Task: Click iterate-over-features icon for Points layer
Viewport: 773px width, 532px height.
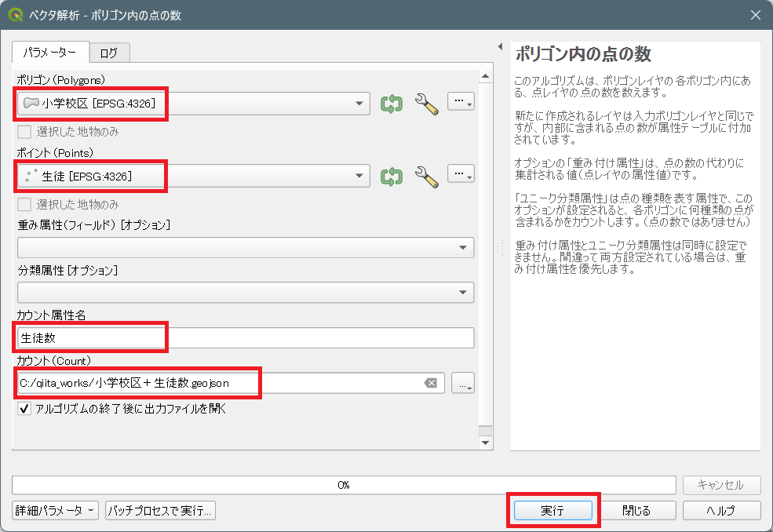Action: click(x=392, y=177)
